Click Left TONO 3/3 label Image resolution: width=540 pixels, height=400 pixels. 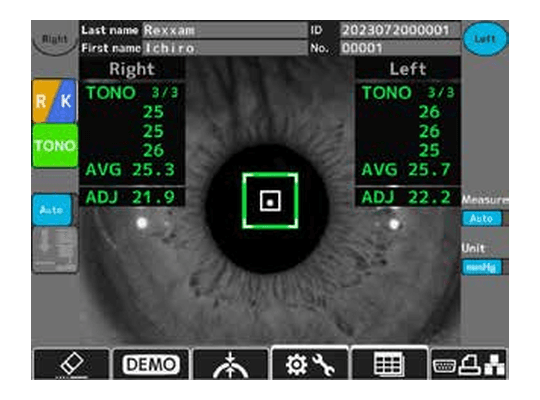pyautogui.click(x=408, y=93)
